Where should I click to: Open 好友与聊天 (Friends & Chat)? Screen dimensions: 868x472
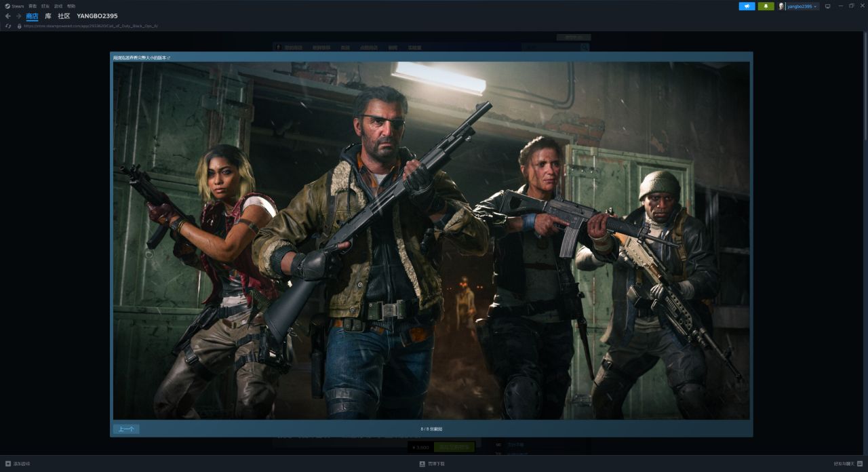coord(848,464)
